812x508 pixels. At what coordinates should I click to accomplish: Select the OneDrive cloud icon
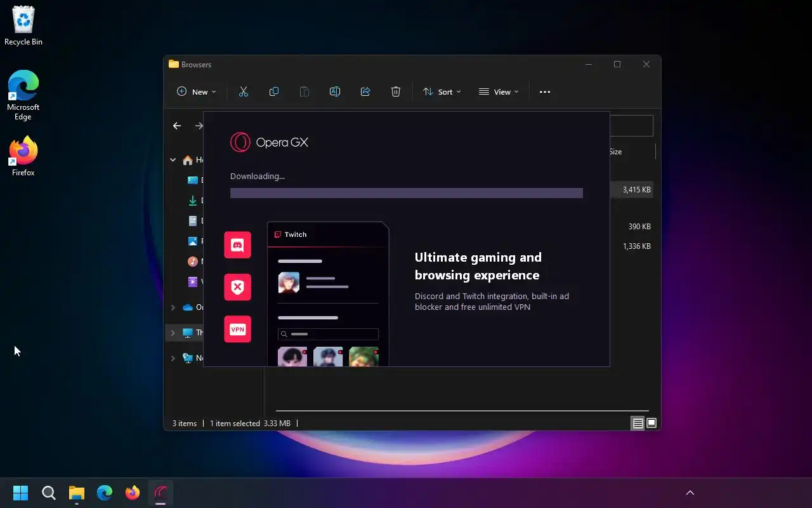pyautogui.click(x=187, y=307)
